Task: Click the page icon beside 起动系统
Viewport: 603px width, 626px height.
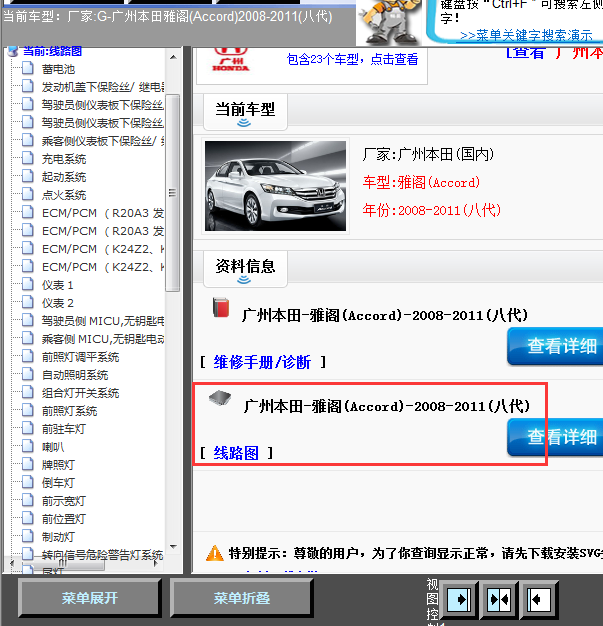Action: pos(28,176)
